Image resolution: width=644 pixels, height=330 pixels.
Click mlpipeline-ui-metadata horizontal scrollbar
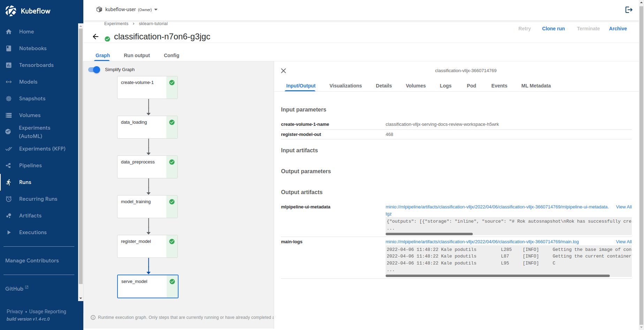[x=429, y=234]
